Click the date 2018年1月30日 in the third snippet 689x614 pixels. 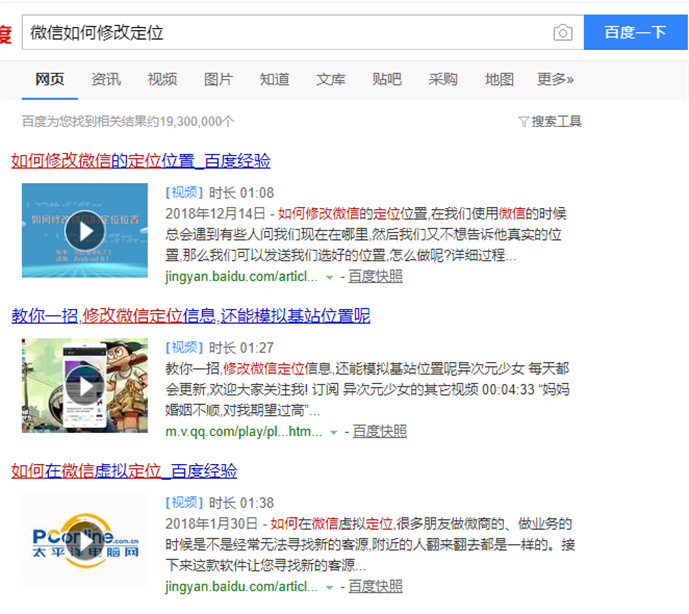[211, 523]
